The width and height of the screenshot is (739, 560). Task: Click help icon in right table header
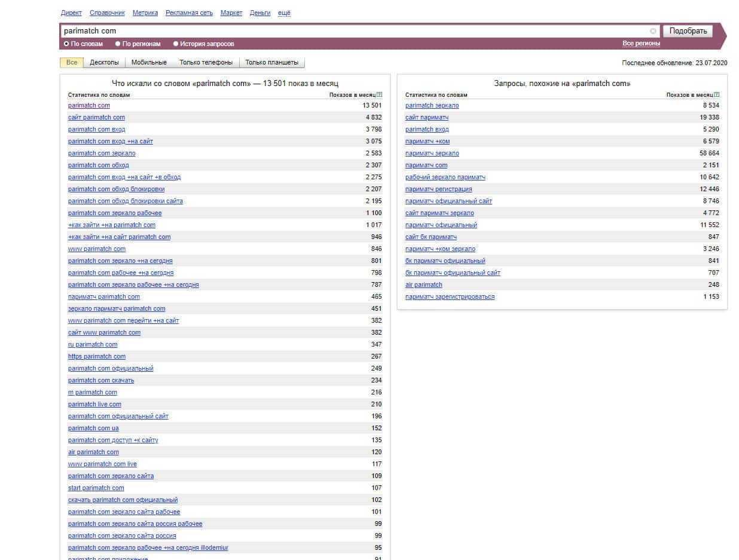[717, 94]
